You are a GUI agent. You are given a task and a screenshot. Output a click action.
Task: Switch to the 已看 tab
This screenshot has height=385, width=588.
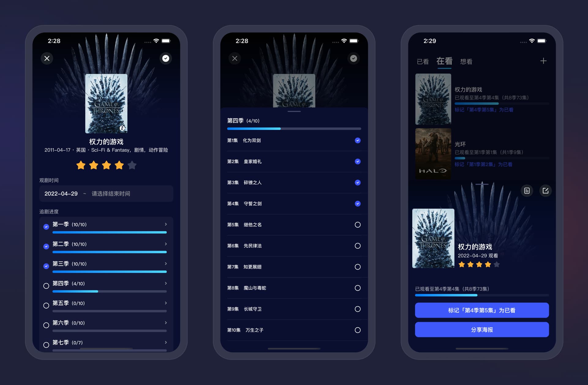[423, 62]
